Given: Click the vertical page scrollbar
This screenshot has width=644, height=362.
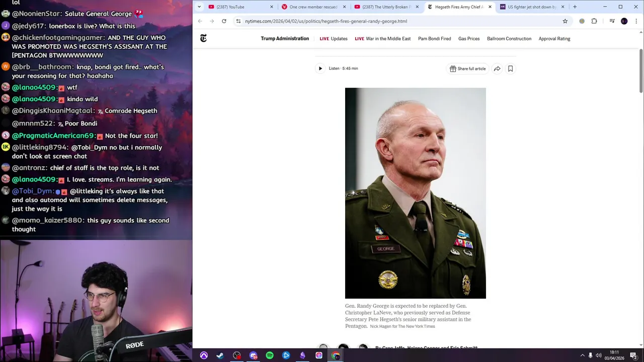Looking at the screenshot, I should [x=641, y=70].
